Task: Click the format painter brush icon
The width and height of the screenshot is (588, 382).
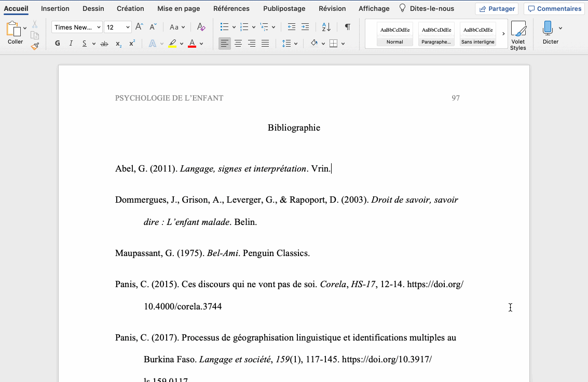Action: [35, 46]
